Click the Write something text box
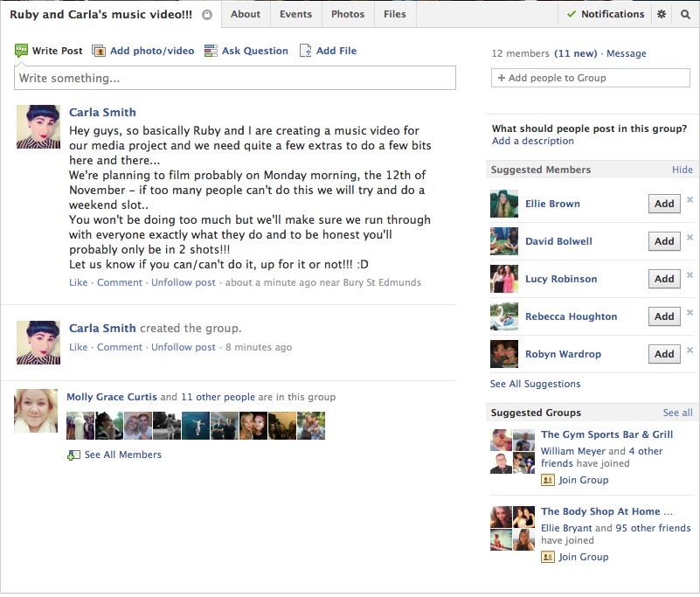The height and width of the screenshot is (597, 700). (235, 78)
